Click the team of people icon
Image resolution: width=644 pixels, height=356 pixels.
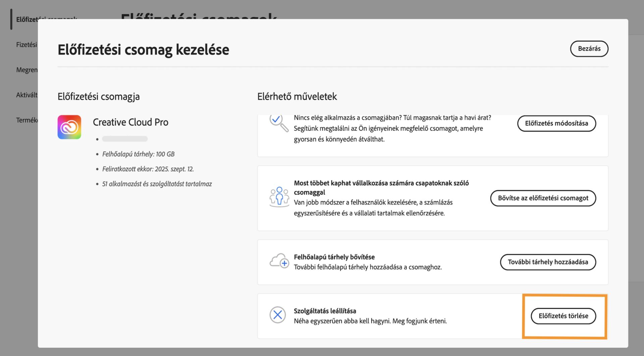pos(279,197)
